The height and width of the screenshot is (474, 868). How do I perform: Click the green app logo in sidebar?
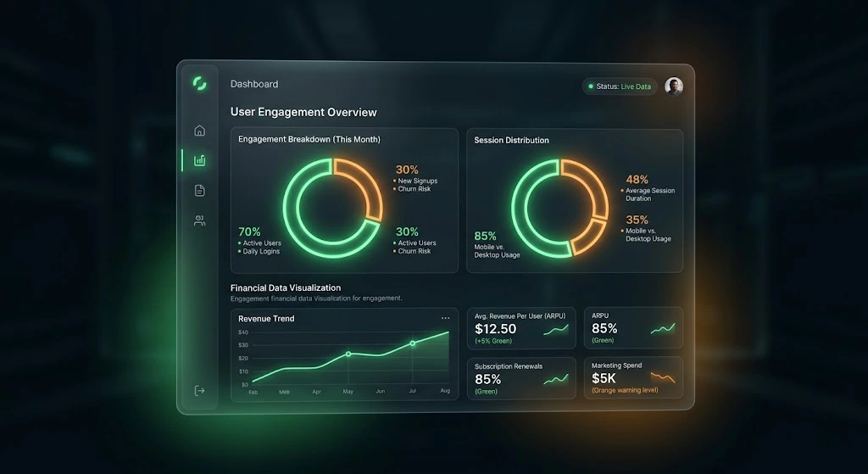point(199,84)
